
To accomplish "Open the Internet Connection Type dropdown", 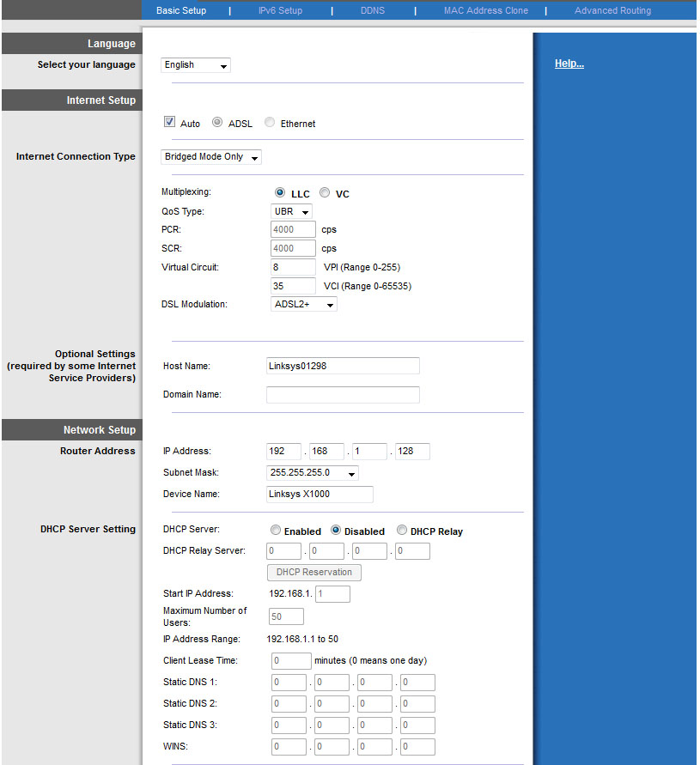I will click(x=211, y=157).
